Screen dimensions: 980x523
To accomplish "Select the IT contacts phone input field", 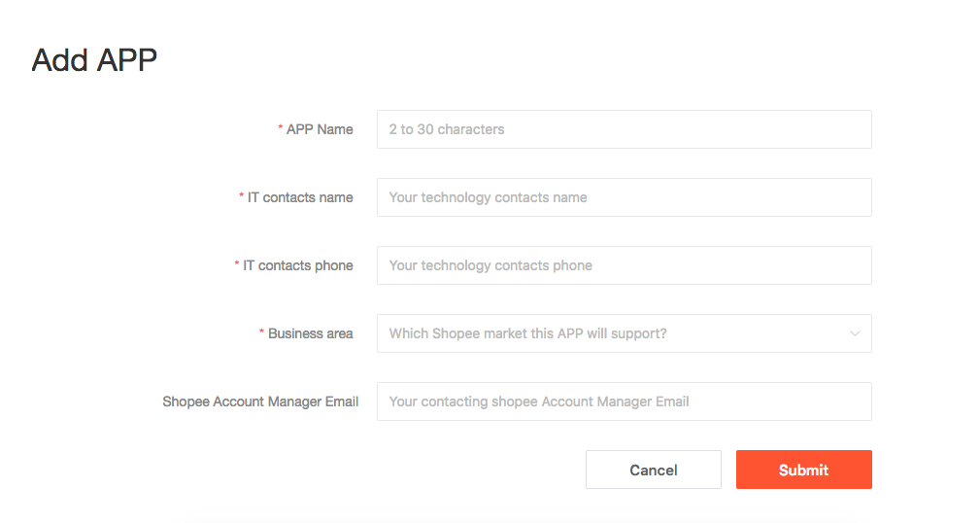I will coord(624,265).
